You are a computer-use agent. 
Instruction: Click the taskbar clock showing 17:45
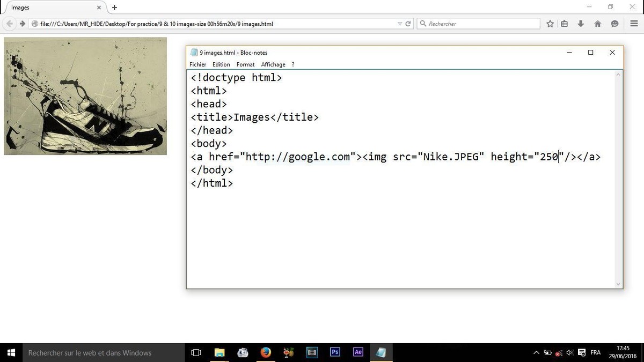(623, 352)
